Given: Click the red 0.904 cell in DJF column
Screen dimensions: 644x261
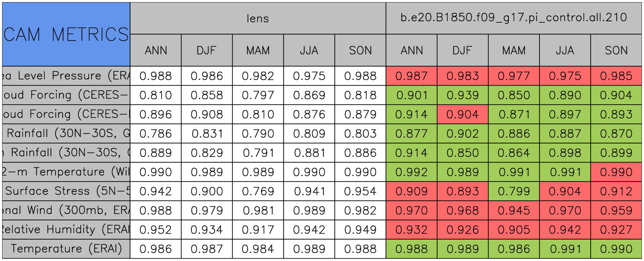Looking at the screenshot, I should [x=462, y=114].
